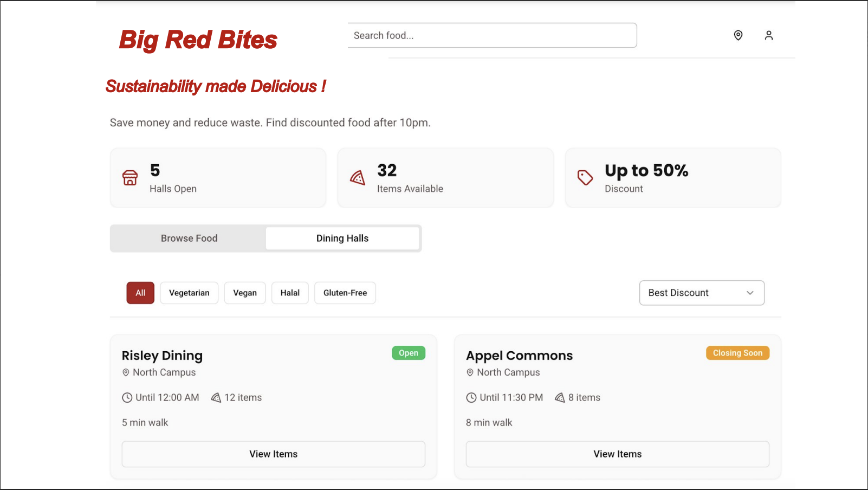Select the All filter chip
Screen dimensions: 868x490
(140, 293)
